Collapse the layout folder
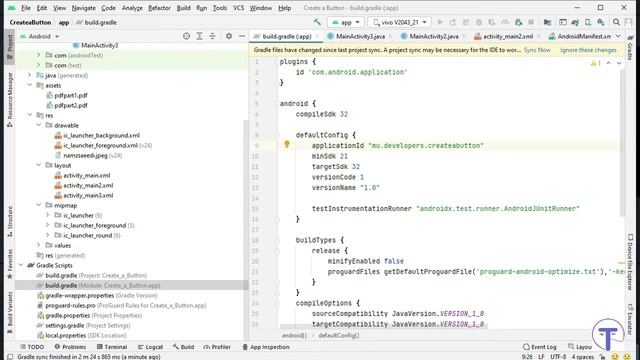This screenshot has width=640, height=360. (x=39, y=165)
